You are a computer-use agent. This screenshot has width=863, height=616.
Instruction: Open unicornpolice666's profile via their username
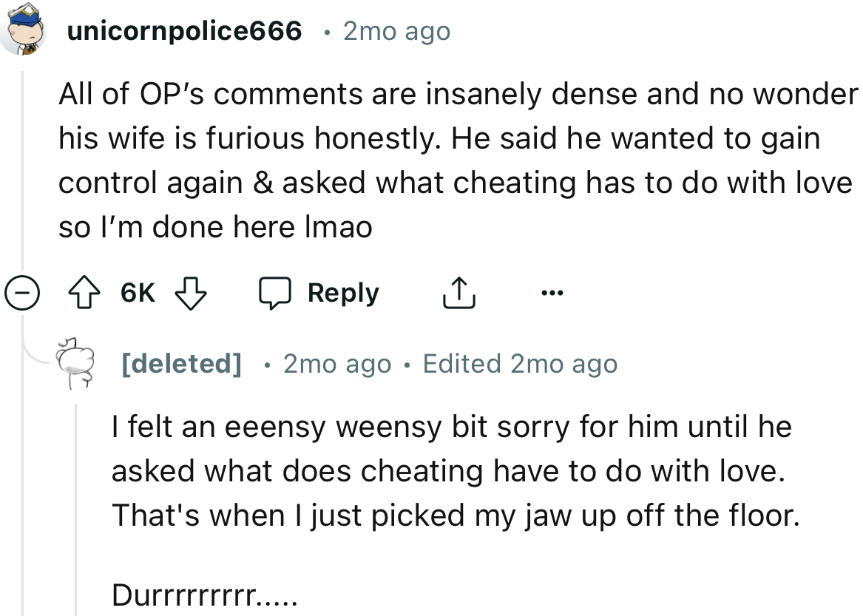click(183, 30)
